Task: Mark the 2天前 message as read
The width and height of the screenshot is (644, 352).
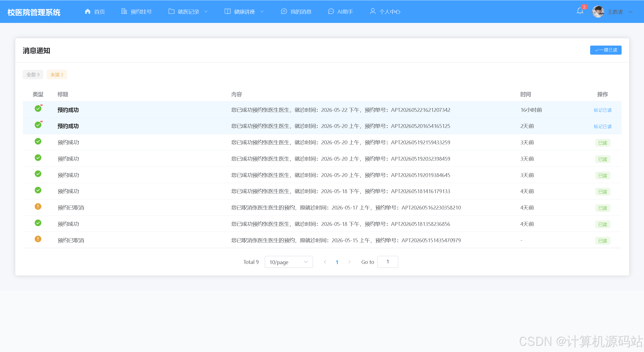Action: click(x=602, y=126)
